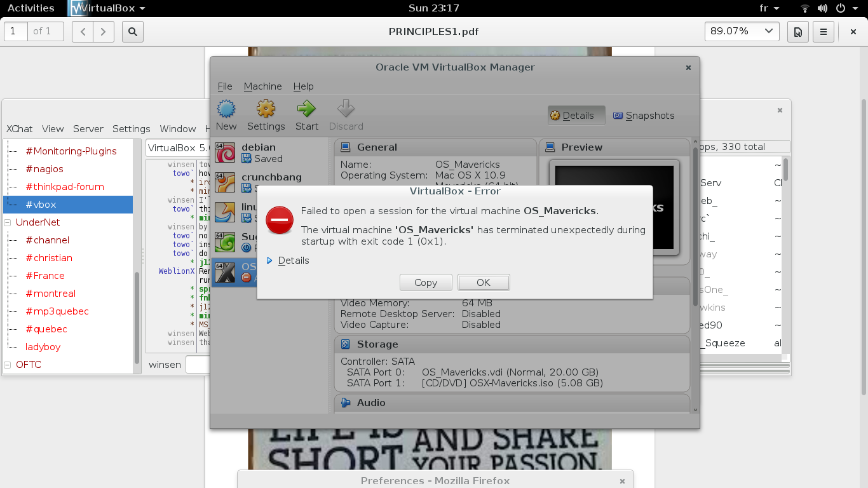868x488 pixels.
Task: Select the #thinkpad-forum channel
Action: pos(65,187)
